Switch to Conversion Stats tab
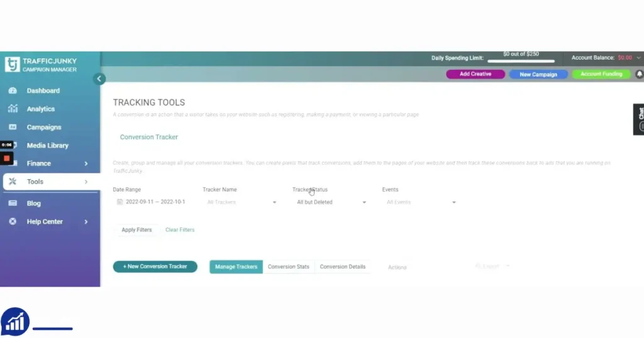 point(288,266)
